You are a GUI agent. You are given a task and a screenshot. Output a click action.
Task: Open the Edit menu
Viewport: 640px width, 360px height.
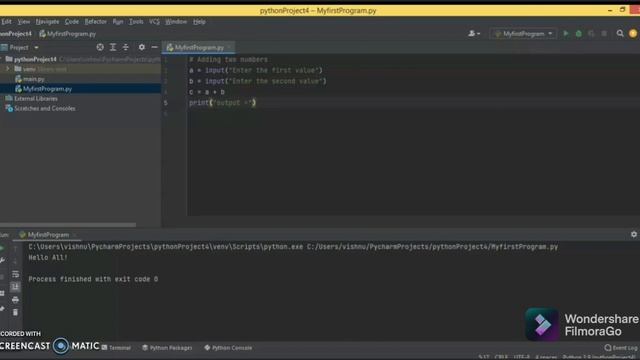[x=6, y=22]
